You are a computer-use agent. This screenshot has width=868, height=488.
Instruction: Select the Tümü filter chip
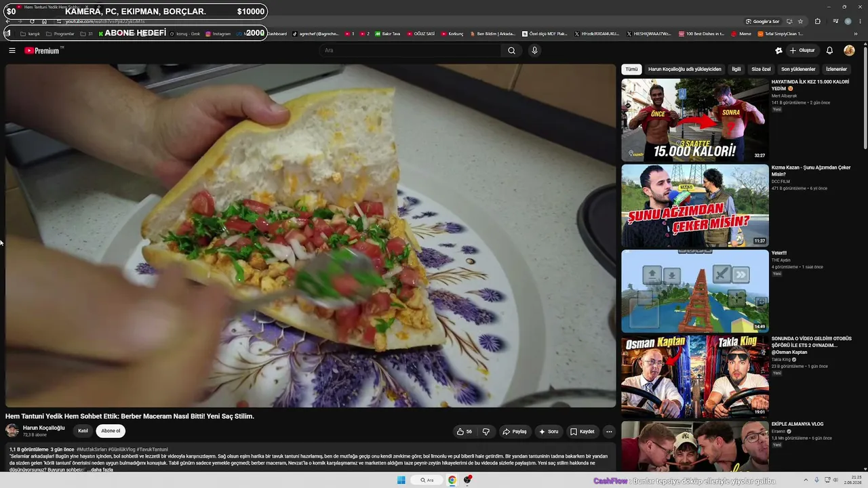coord(631,69)
